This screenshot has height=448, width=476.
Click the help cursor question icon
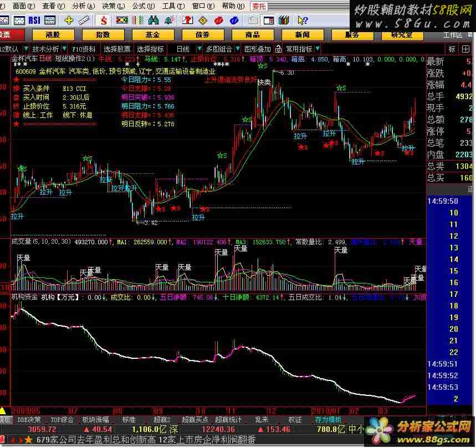(303, 20)
